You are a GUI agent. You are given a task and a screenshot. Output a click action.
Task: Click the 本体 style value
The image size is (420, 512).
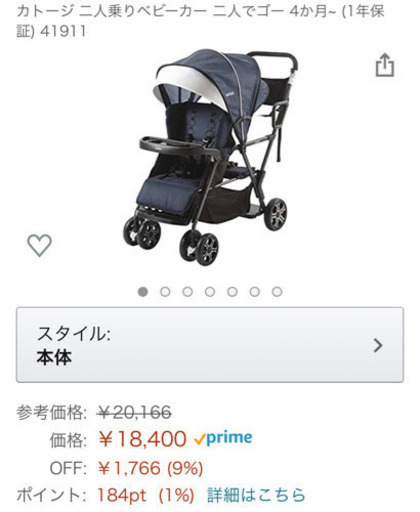[x=54, y=357]
